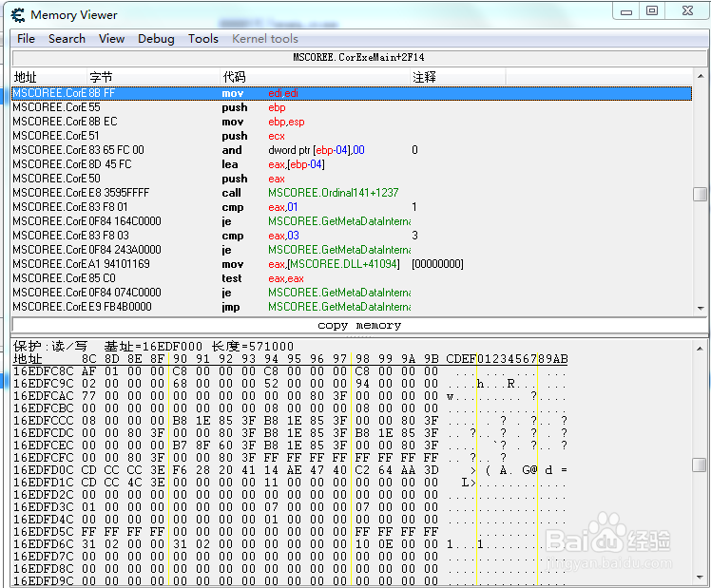Click the copy memory bar
This screenshot has width=711, height=588.
pos(358,325)
